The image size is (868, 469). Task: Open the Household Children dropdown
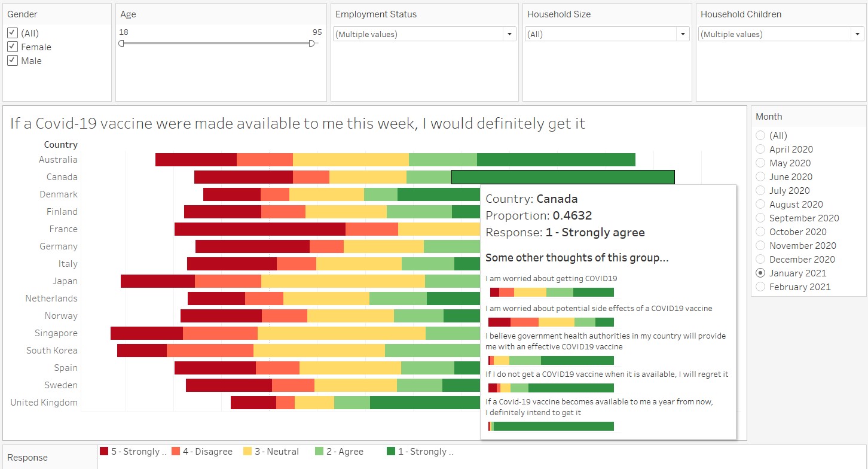pos(781,34)
